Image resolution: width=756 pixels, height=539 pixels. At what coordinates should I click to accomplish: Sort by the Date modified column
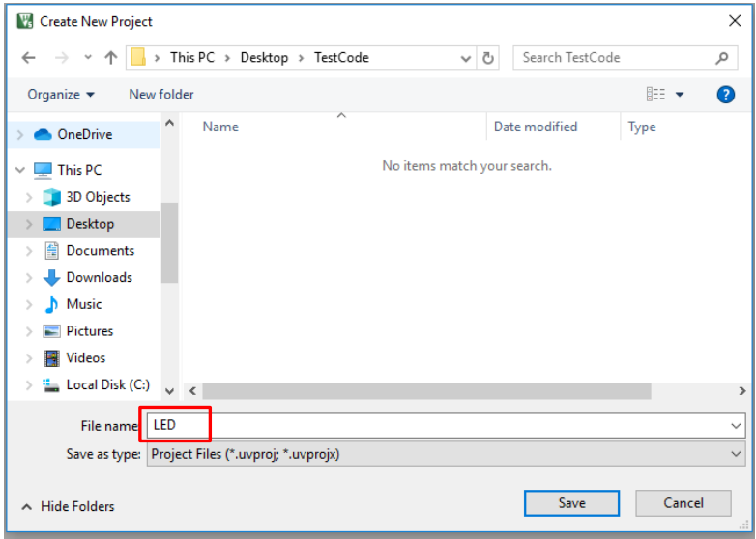[x=535, y=127]
